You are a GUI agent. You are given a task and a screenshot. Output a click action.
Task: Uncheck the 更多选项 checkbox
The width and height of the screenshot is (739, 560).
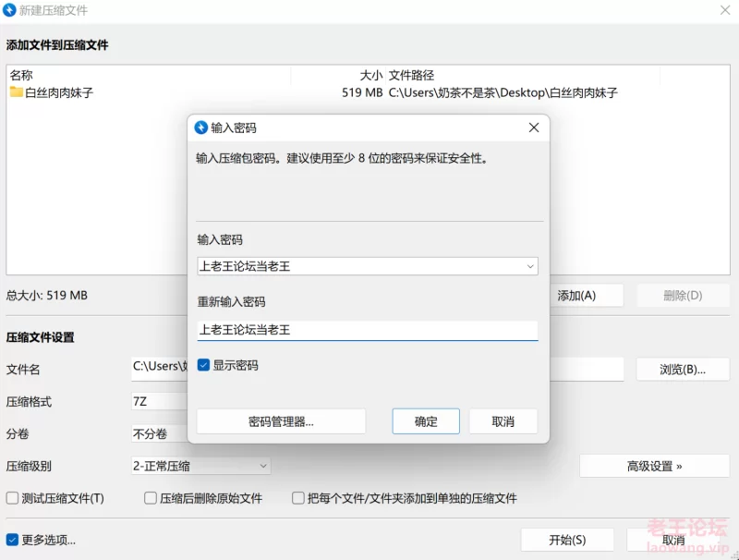point(13,540)
